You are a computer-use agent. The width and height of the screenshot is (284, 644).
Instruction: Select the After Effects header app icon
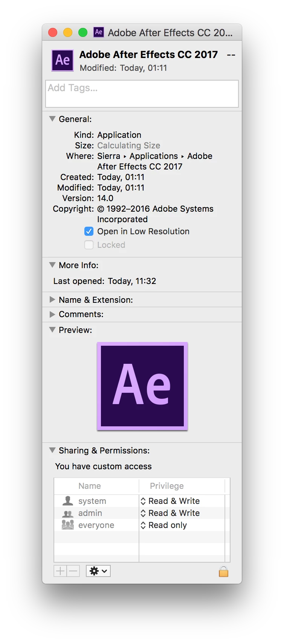63,60
